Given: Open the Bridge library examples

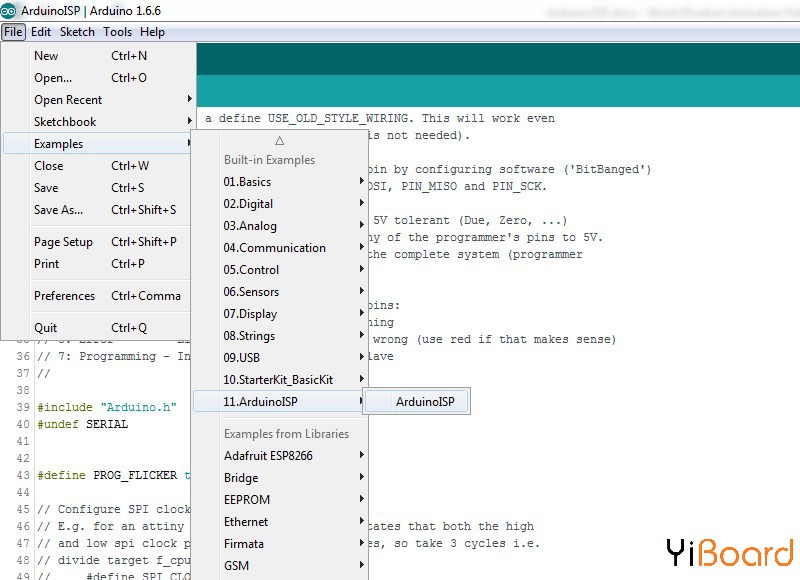Looking at the screenshot, I should tap(280, 477).
